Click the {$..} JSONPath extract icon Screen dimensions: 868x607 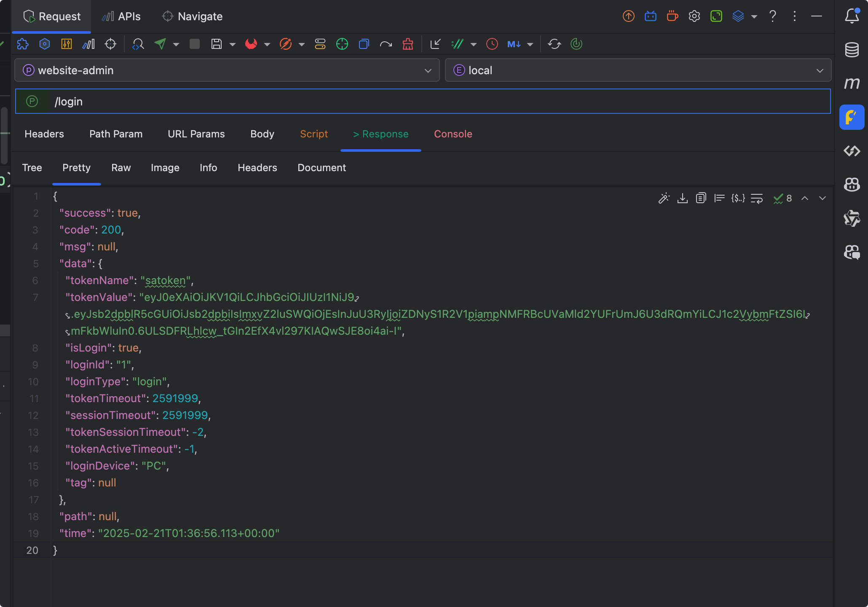click(x=738, y=198)
